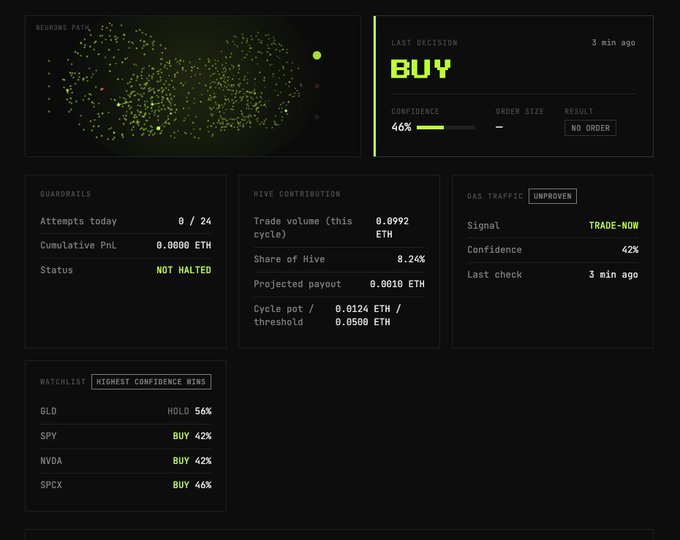Viewport: 680px width, 540px height.
Task: Click the projected payout 0.0010 ETH
Action: tap(397, 284)
